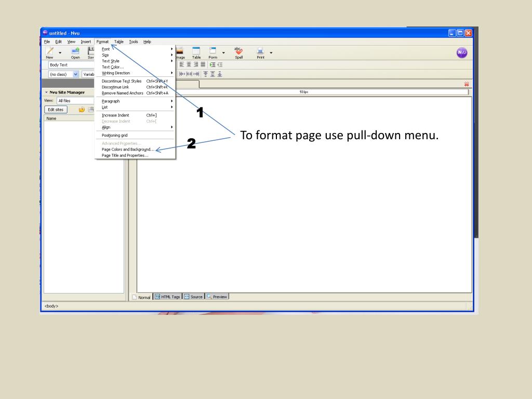Viewport: 532px width, 399px height.
Task: Open the Body Text paragraph format dropdown
Action: point(71,65)
